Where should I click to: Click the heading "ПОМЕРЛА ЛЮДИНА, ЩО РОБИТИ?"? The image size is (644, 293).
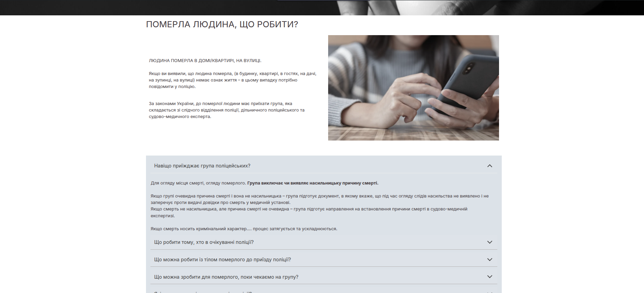(222, 25)
